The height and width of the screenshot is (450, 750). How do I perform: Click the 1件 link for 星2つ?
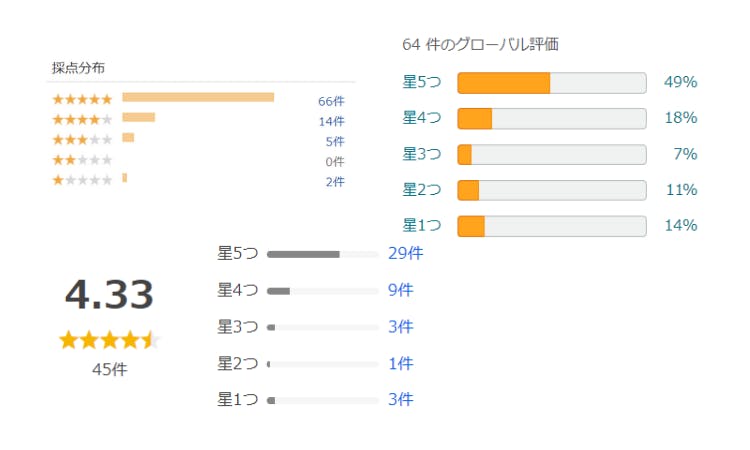401,363
